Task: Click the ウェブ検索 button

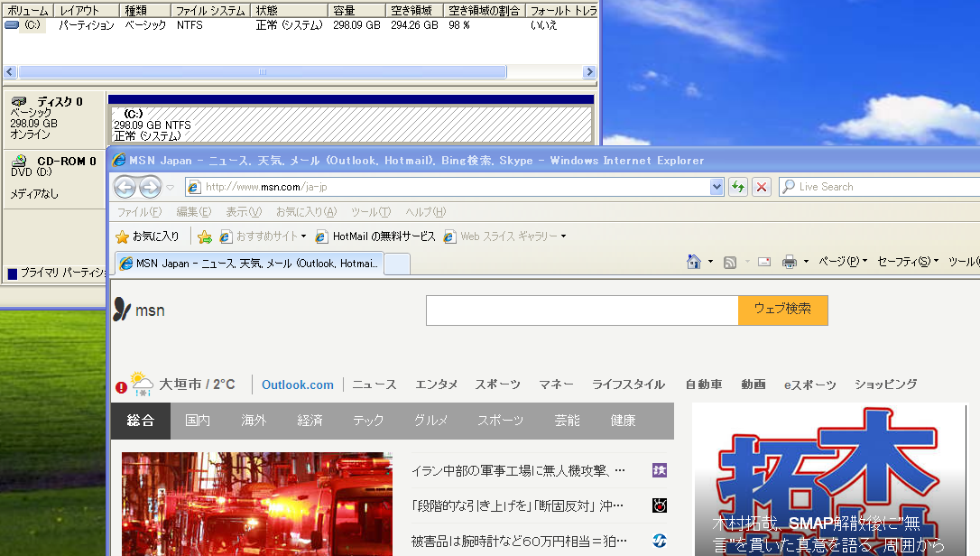Action: tap(782, 310)
